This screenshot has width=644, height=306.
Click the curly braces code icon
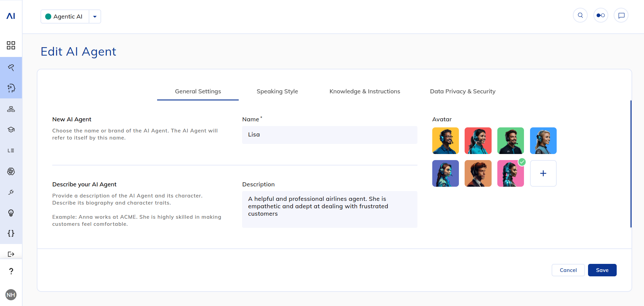click(x=11, y=233)
